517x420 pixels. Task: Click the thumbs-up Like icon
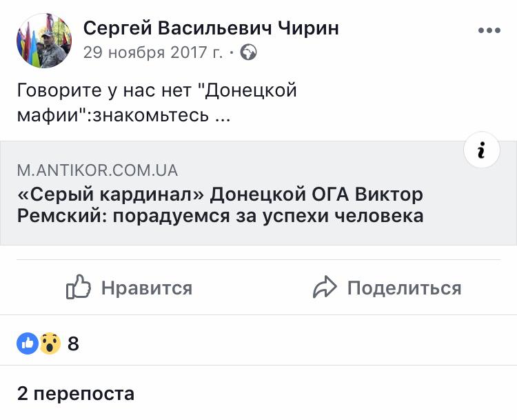[x=79, y=288]
